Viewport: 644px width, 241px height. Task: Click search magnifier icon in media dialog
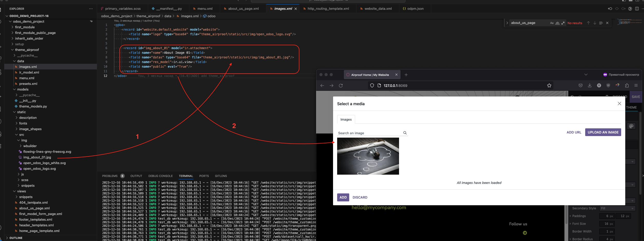point(405,133)
